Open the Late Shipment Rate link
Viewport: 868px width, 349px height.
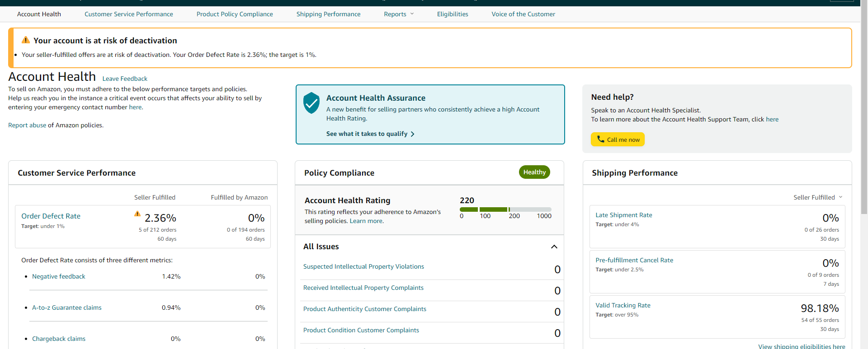(624, 215)
